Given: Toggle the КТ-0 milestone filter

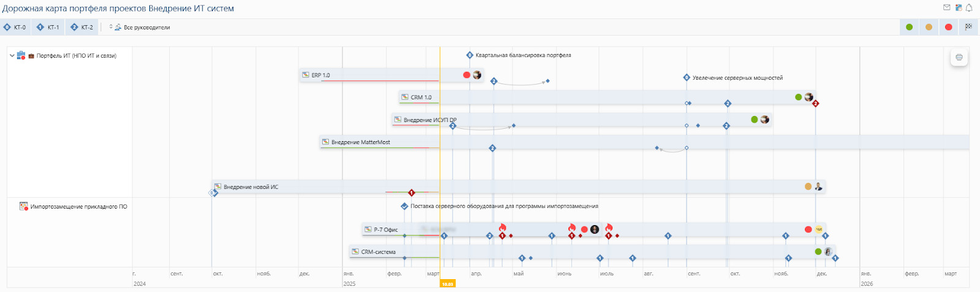Looking at the screenshot, I should point(15,27).
